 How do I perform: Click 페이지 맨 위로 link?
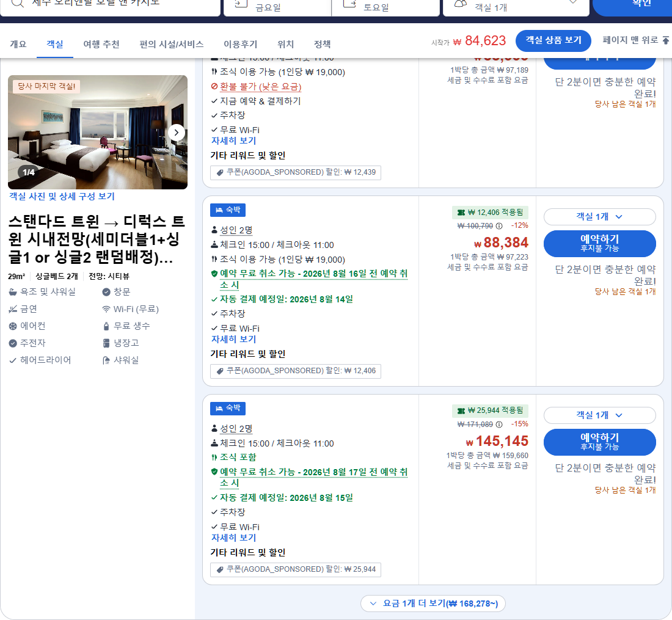point(630,40)
